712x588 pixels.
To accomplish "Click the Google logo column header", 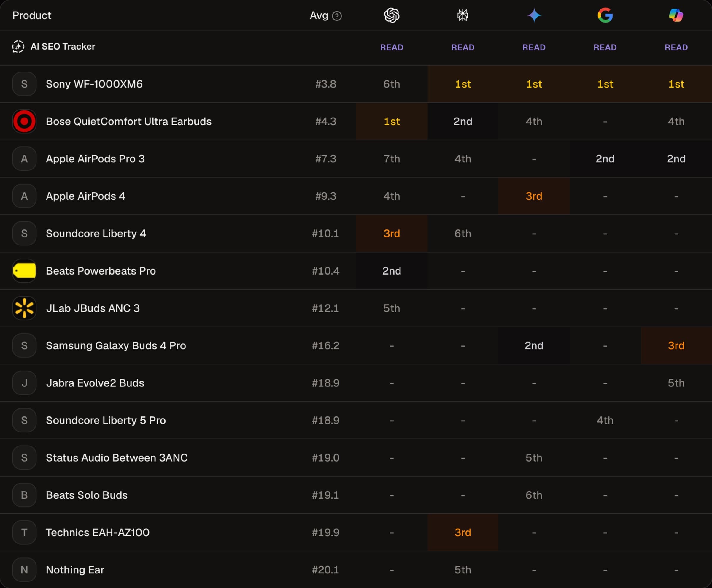I will (605, 15).
